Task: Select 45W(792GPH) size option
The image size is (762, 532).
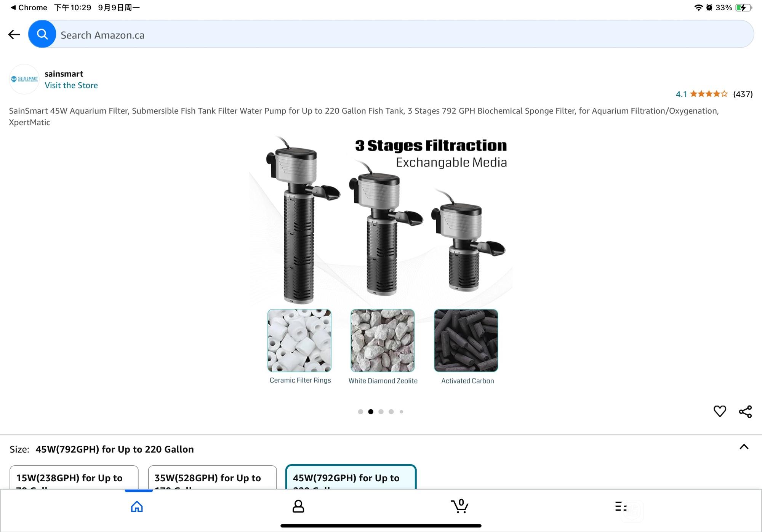Action: pos(351,477)
